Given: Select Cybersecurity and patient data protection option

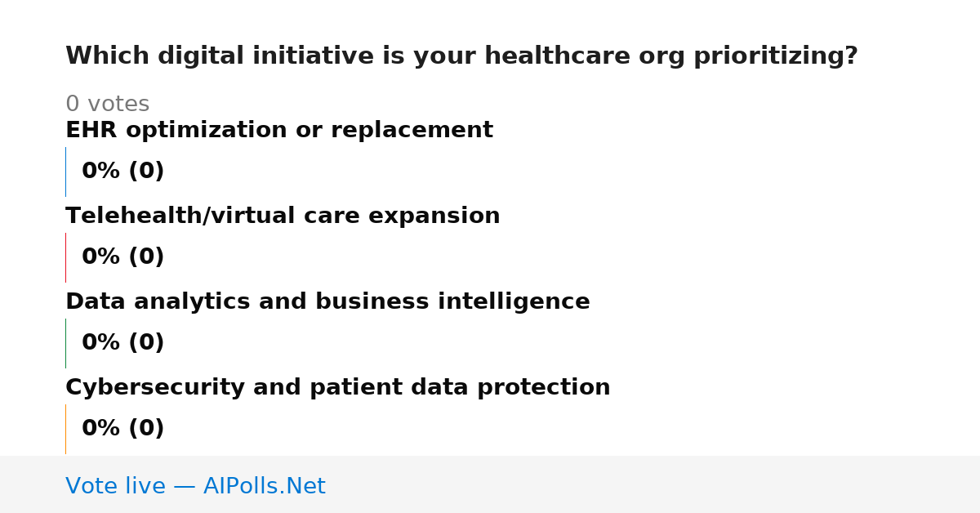Looking at the screenshot, I should point(338,388).
